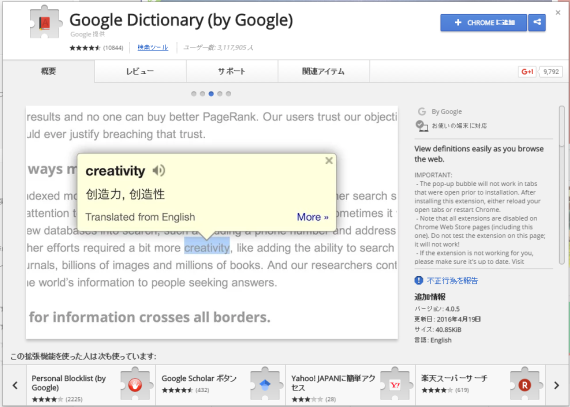This screenshot has width=570, height=407.
Task: Add the extension with CHROME button
Action: [483, 23]
